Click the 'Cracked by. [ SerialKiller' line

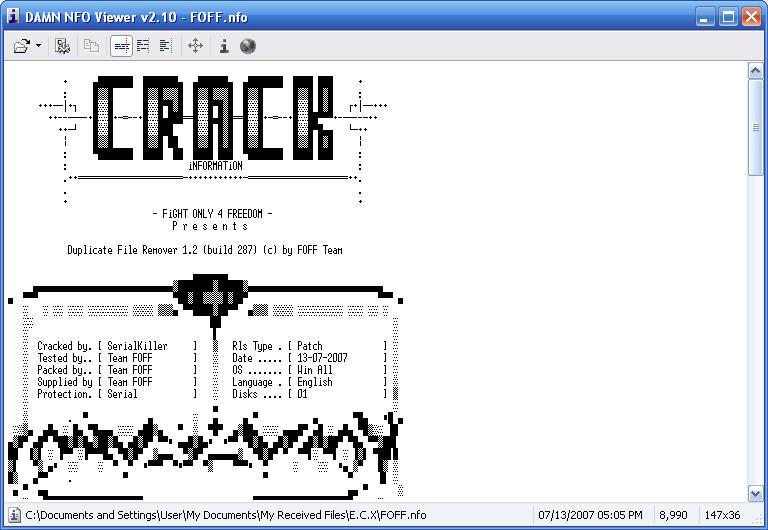coord(117,346)
